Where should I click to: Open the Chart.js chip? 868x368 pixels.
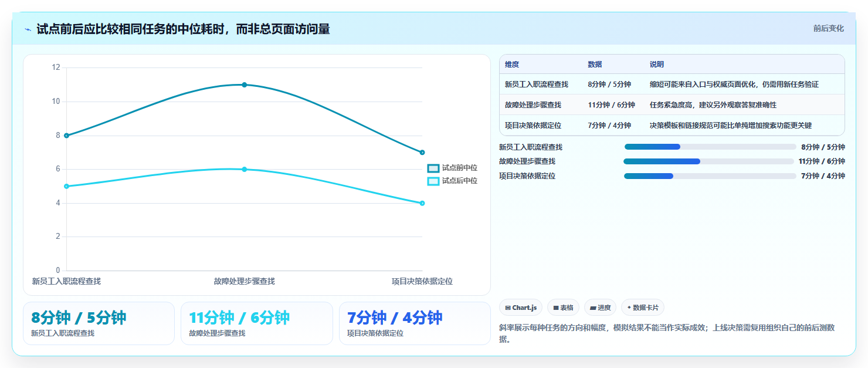point(521,308)
